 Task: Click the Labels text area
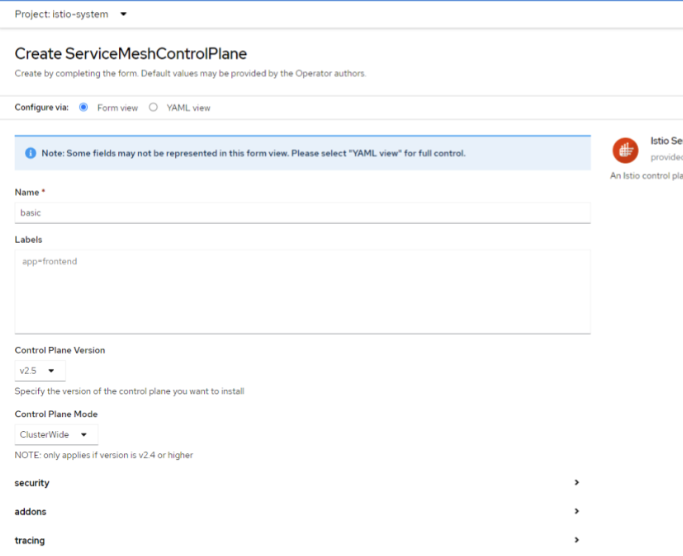302,291
